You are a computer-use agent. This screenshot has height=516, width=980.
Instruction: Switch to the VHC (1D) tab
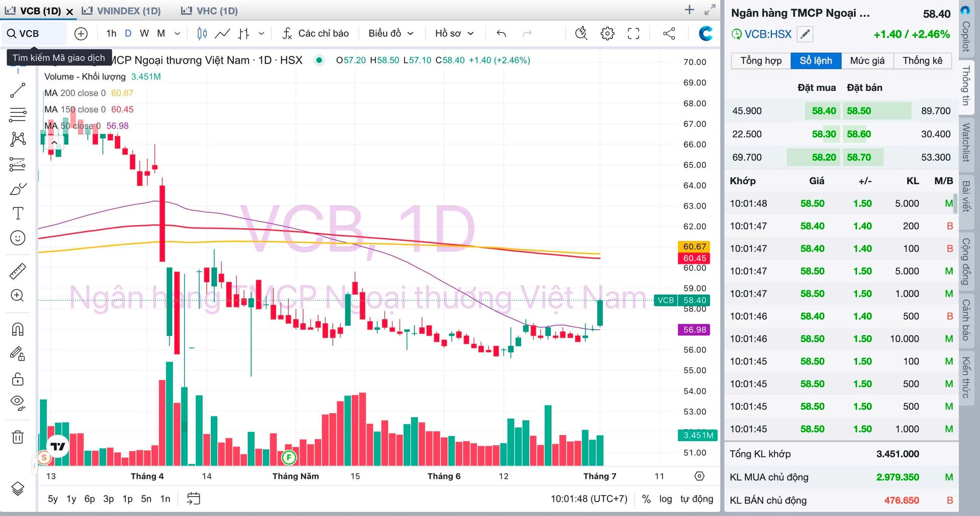point(210,11)
